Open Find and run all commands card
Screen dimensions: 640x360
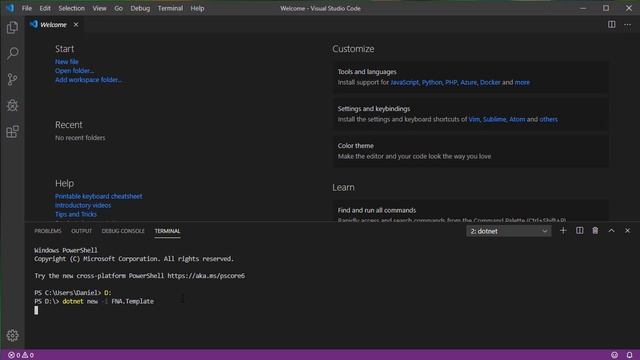[471, 212]
